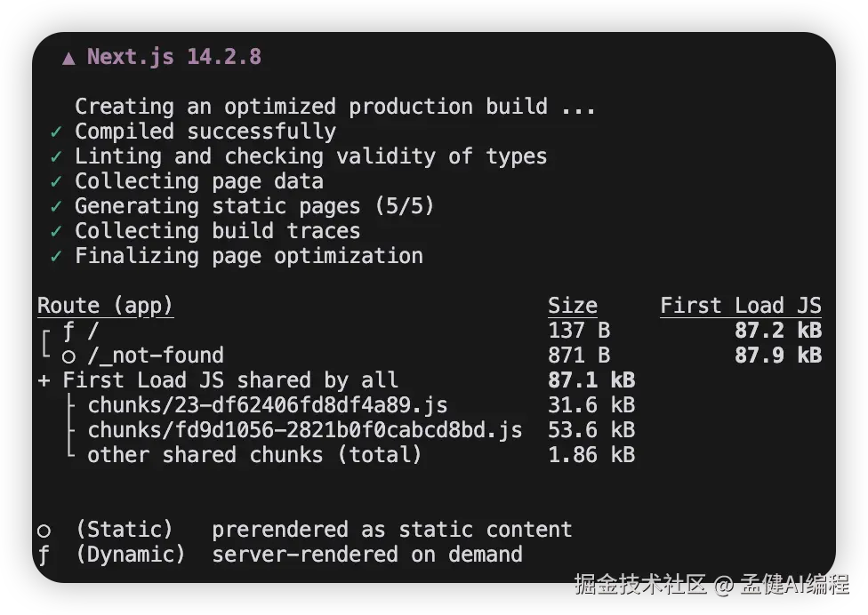
Task: Click chunks/23-df62406fd8df4a89.js file name
Action: pos(267,406)
